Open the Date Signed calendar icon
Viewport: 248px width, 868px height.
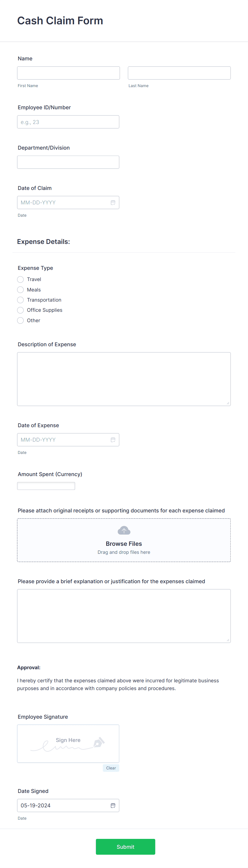pyautogui.click(x=113, y=805)
